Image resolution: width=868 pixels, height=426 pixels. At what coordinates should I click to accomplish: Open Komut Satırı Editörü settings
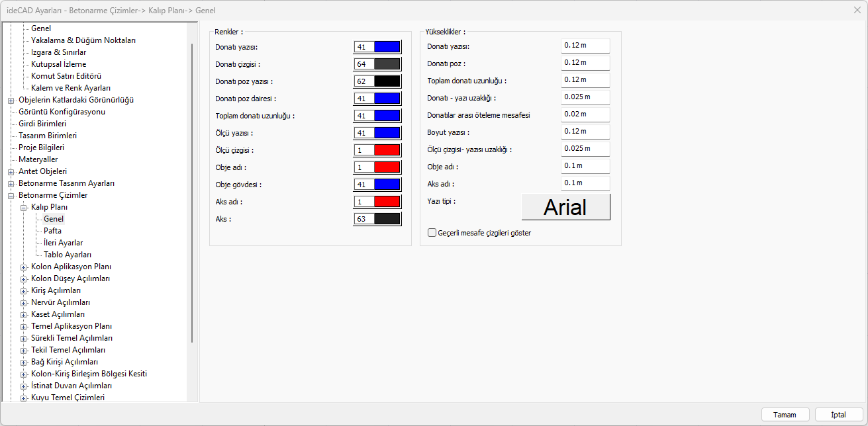click(x=66, y=76)
